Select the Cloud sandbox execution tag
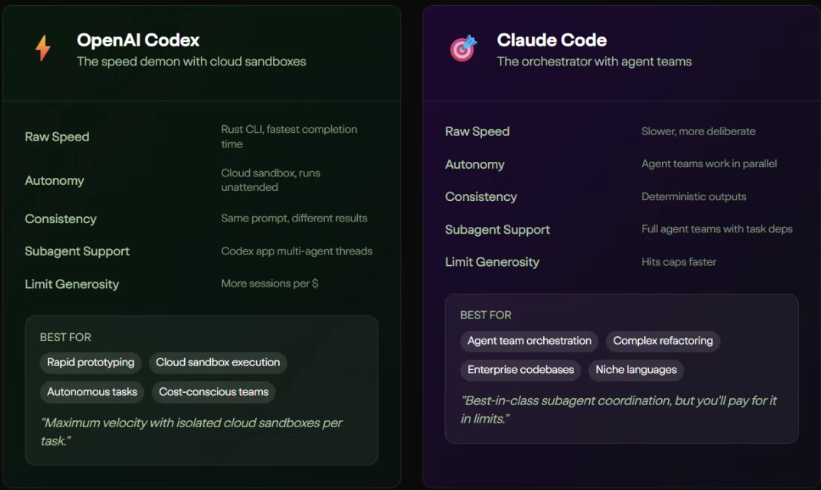Viewport: 821px width, 490px height. 218,362
